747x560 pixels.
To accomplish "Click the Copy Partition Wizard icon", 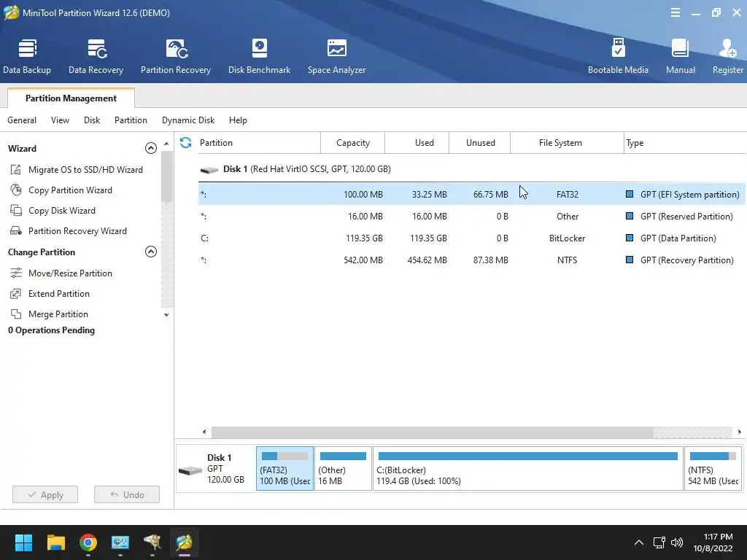I will click(16, 190).
